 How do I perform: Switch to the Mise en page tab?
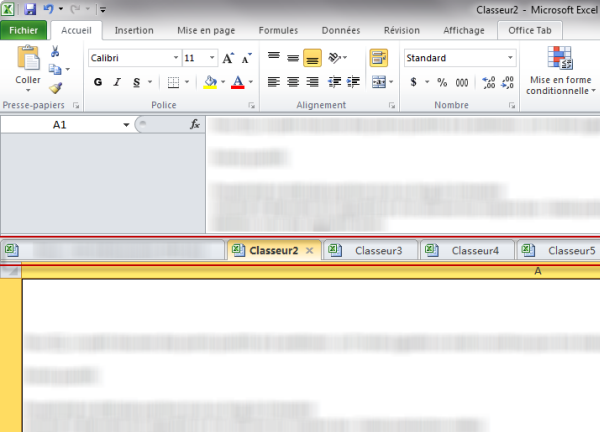point(206,30)
